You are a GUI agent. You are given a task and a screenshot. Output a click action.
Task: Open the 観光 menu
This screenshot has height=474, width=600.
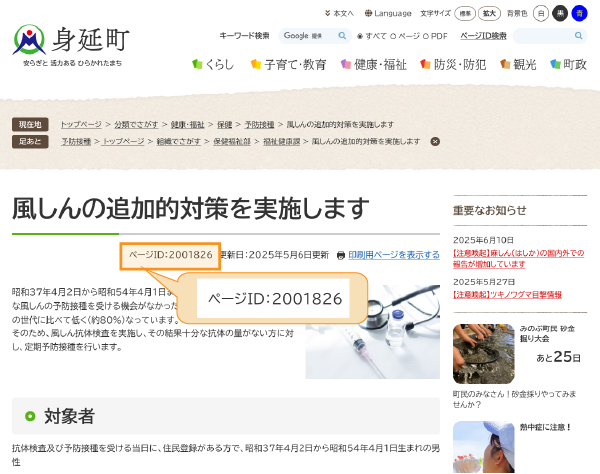[518, 64]
